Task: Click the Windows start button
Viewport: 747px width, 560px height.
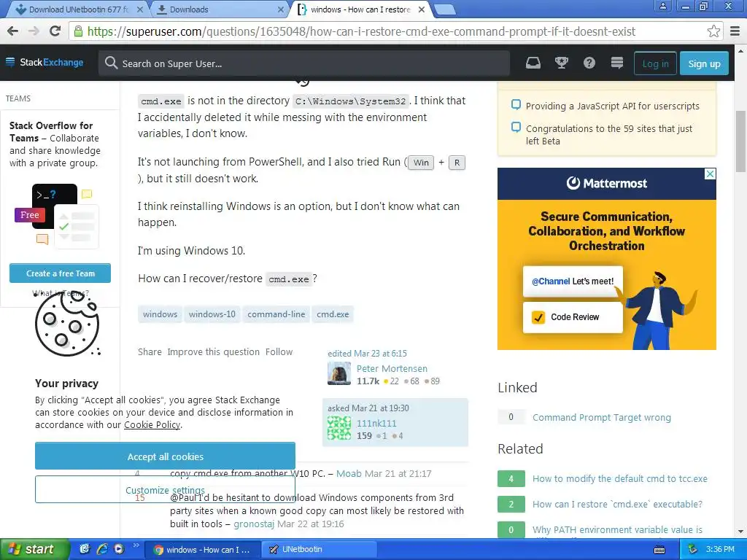Action: click(x=34, y=549)
